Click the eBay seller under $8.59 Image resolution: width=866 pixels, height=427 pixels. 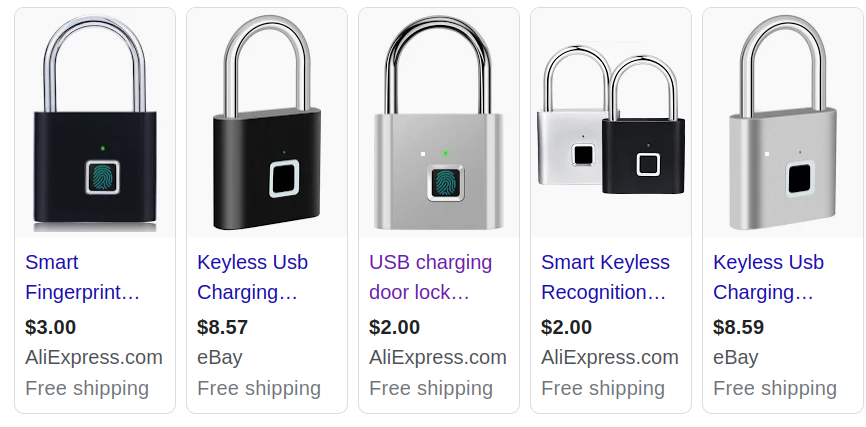point(736,357)
